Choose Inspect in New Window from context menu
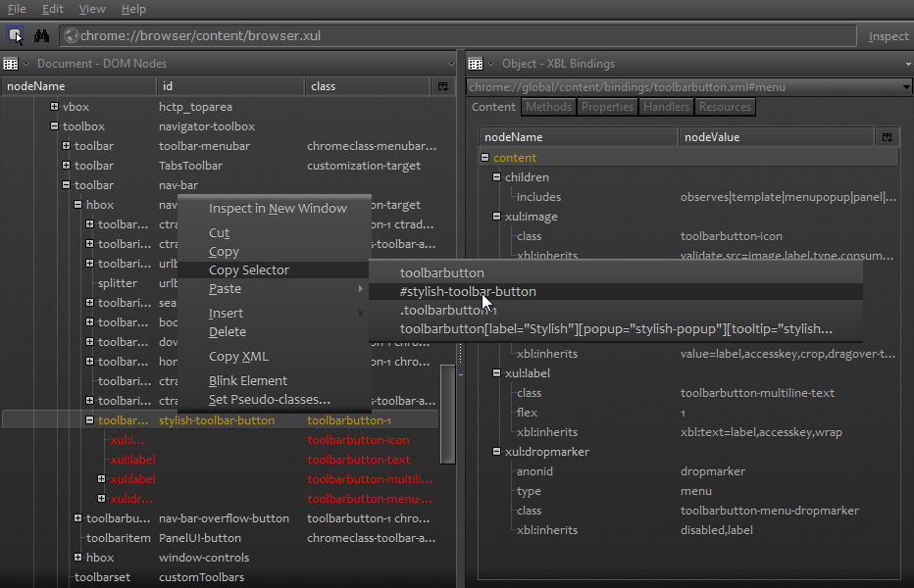 coord(278,208)
